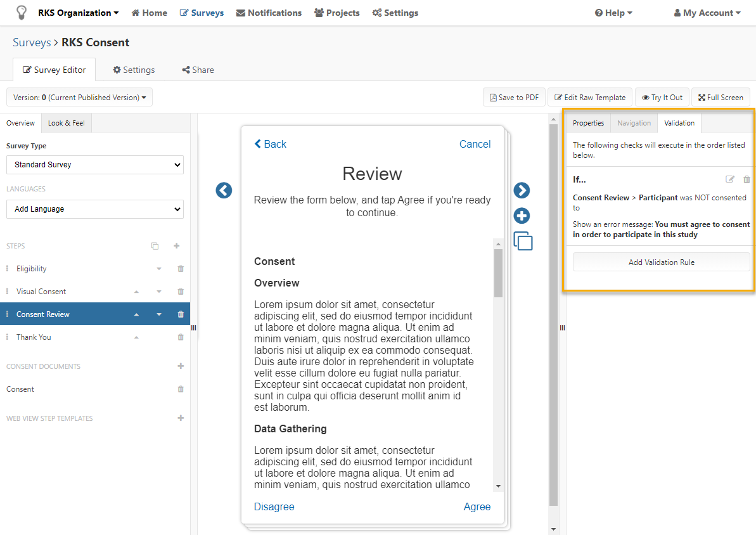Open the Survey Type dropdown
Image resolution: width=756 pixels, height=535 pixels.
[x=95, y=165]
